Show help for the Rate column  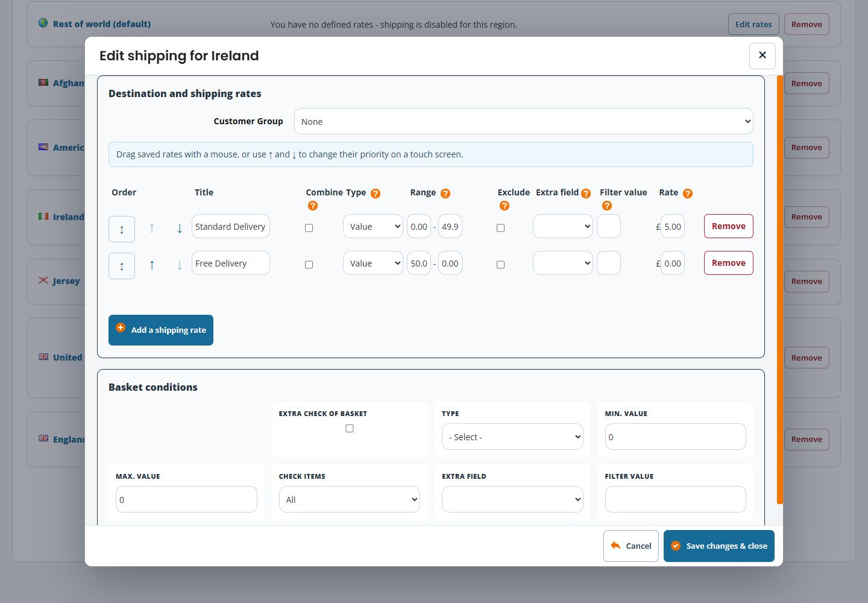click(688, 194)
